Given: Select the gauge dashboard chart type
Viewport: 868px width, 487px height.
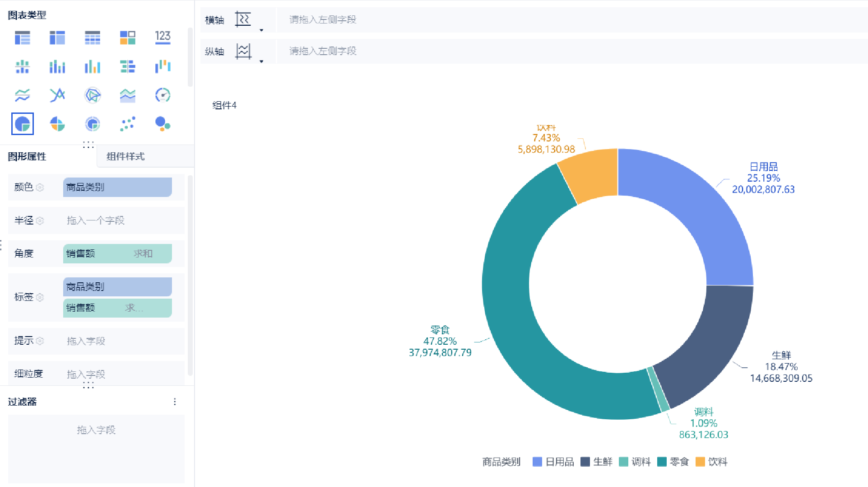Looking at the screenshot, I should pos(162,95).
